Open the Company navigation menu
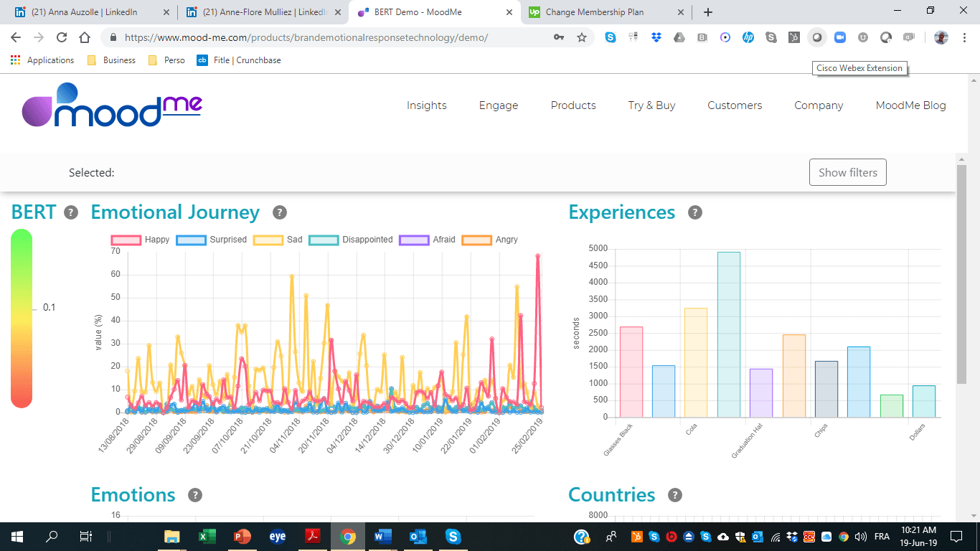980x551 pixels. 819,105
